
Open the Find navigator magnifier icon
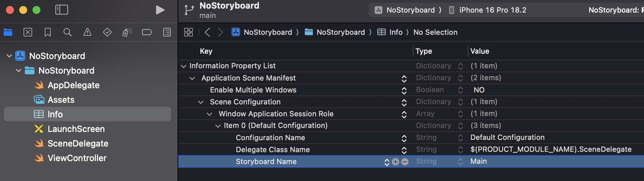click(68, 32)
